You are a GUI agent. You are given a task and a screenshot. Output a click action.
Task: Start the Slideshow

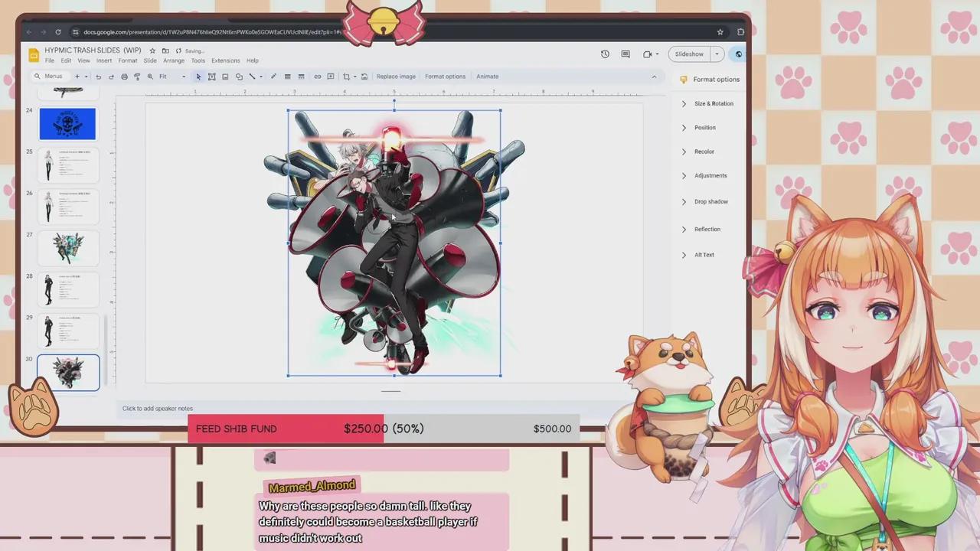click(689, 54)
